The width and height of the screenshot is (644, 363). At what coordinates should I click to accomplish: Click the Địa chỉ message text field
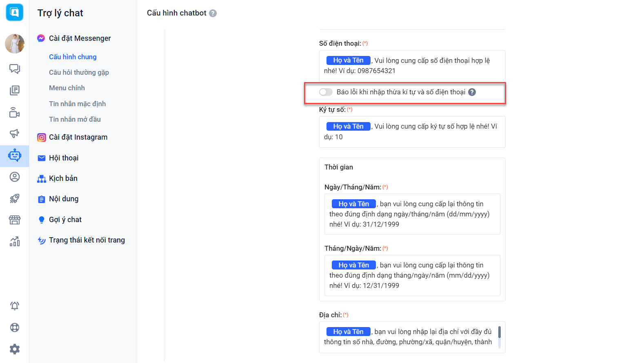(x=412, y=337)
